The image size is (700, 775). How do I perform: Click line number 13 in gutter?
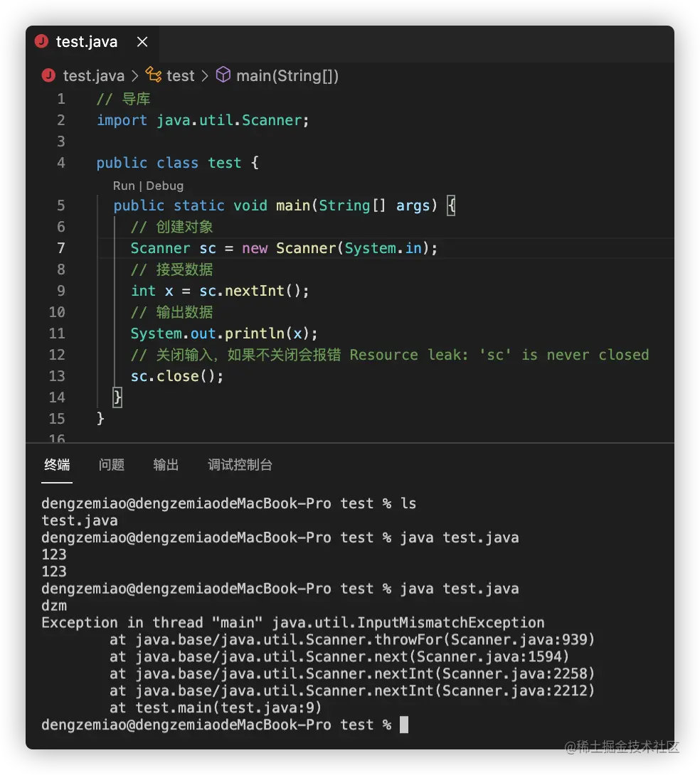[57, 376]
